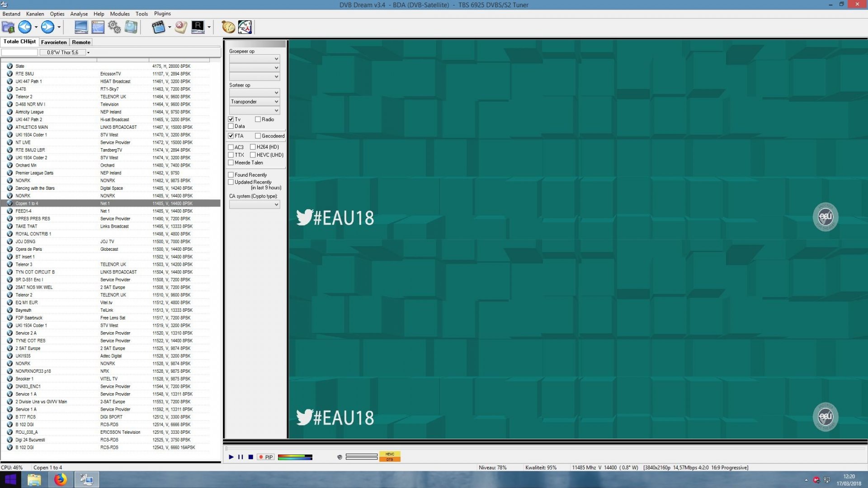Open the satellite dropdown showing 0.8°W Thor 5,6
The height and width of the screenshot is (488, 868).
click(x=88, y=52)
